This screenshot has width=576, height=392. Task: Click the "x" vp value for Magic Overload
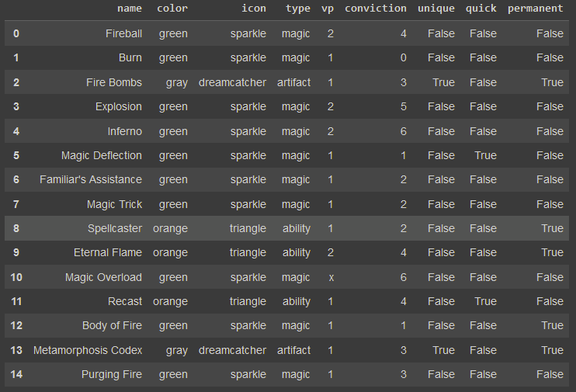coord(331,277)
